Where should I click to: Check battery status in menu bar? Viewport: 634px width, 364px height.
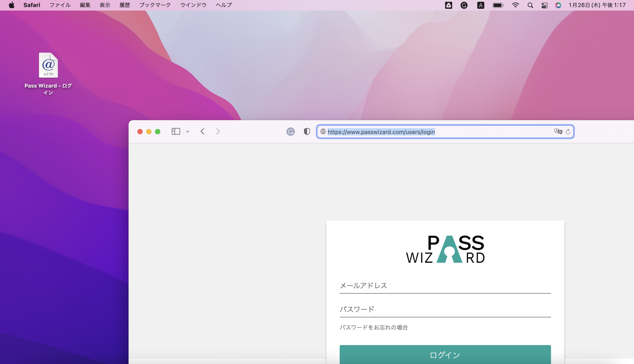tap(498, 5)
